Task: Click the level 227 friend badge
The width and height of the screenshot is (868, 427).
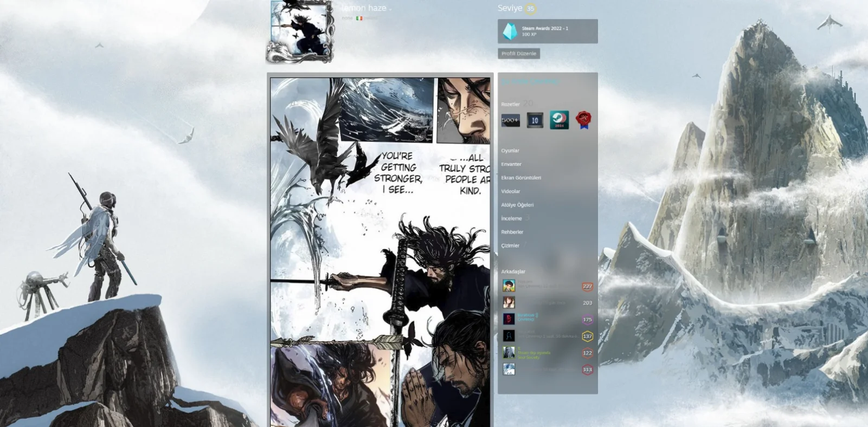Action: pyautogui.click(x=587, y=286)
